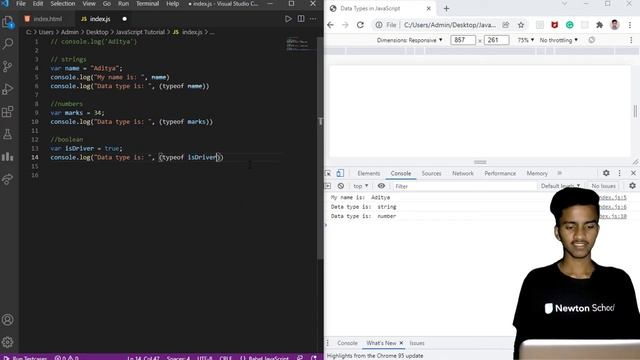
Task: Open the VS Code Search view
Action: 8,44
